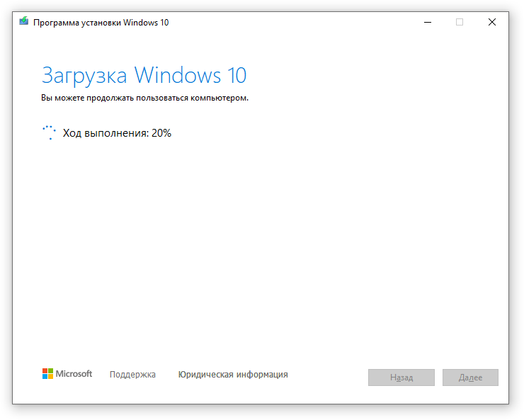Image resolution: width=524 pixels, height=420 pixels.
Task: Click the 'Загрузка Windows 10' heading
Action: click(144, 75)
